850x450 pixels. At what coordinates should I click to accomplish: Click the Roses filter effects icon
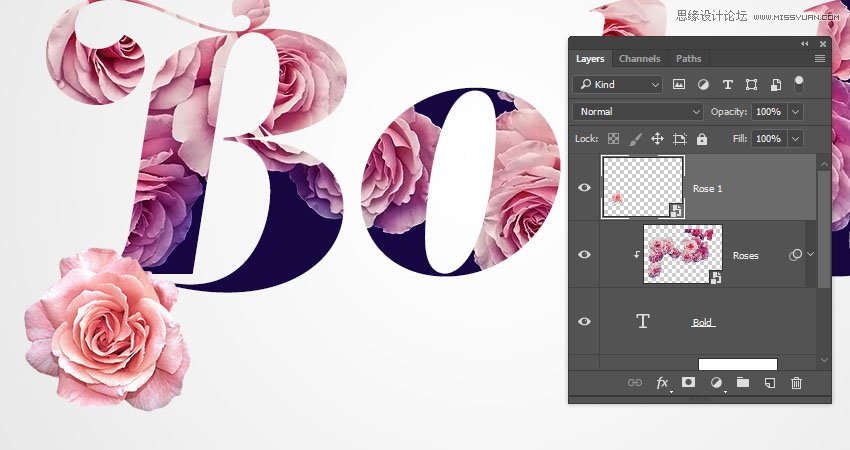coord(795,255)
